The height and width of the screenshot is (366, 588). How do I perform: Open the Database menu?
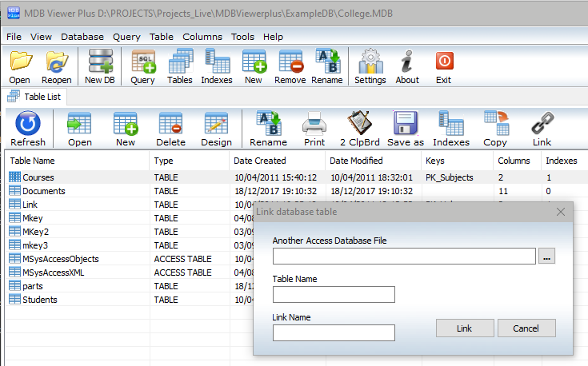[82, 37]
